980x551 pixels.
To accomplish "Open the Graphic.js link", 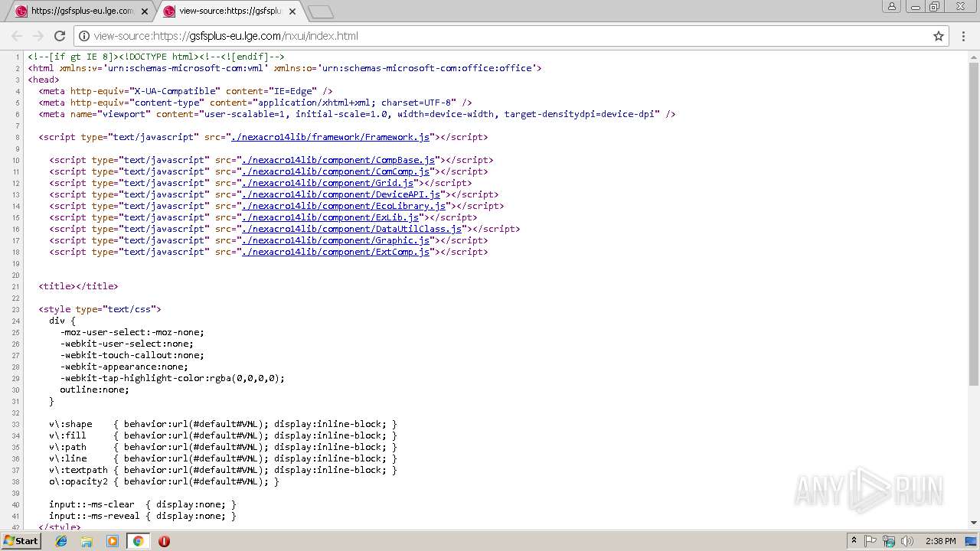I will tap(336, 240).
